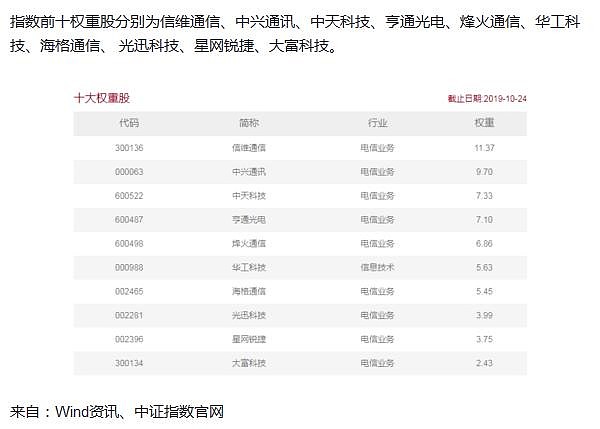Screen dimensions: 600x429
Task: Click the weight value 9.70
Action: 484,172
